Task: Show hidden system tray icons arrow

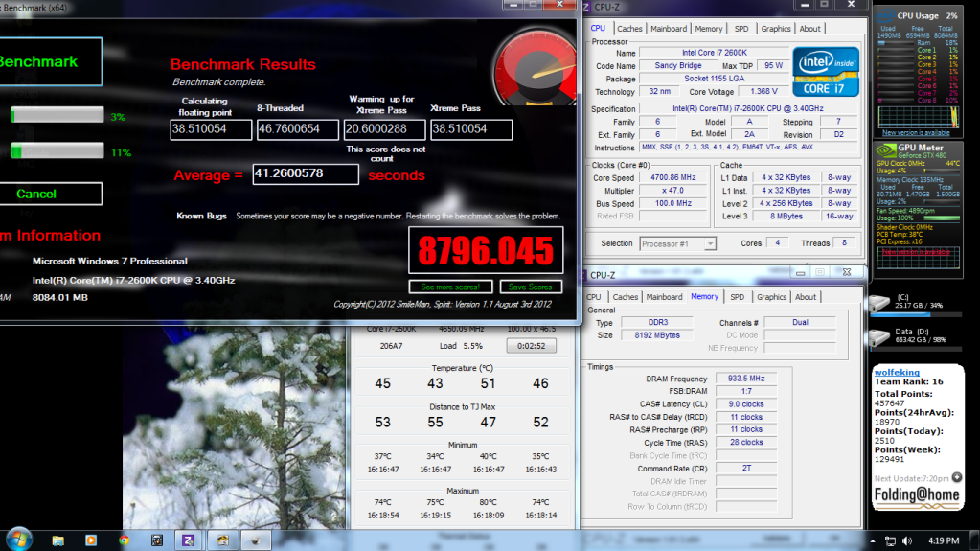Action: click(873, 541)
